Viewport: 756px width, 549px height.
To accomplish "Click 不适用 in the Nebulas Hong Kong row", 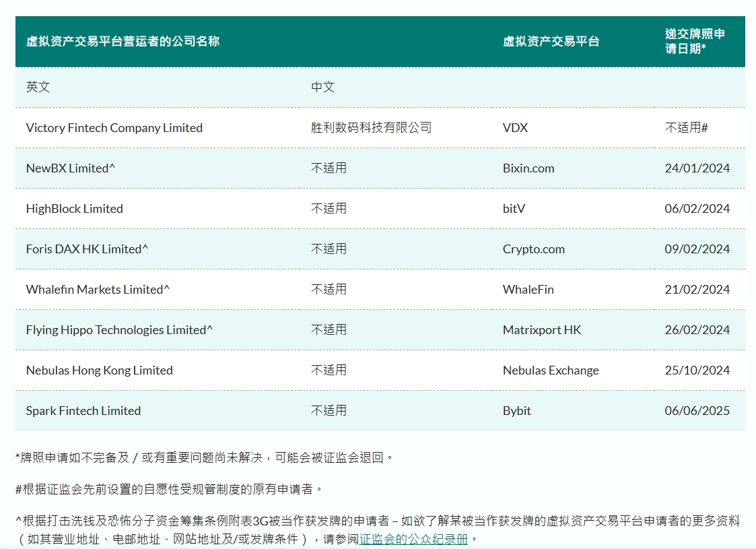I will (329, 370).
